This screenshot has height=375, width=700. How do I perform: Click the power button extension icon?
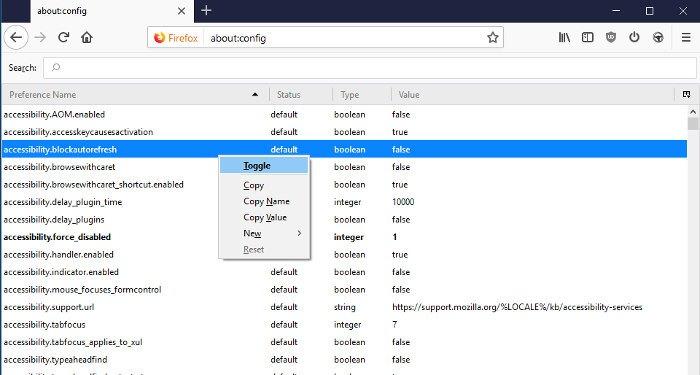634,38
